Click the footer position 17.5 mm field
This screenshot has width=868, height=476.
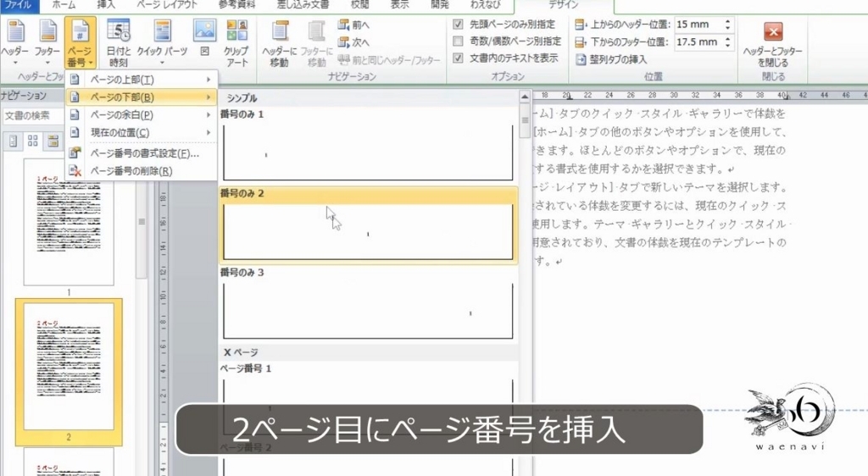(698, 42)
